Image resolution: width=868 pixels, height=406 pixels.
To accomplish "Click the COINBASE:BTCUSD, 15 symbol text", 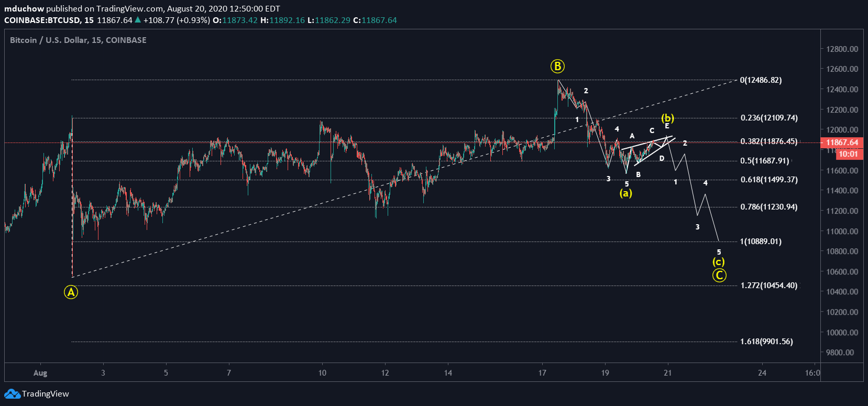I will point(49,20).
